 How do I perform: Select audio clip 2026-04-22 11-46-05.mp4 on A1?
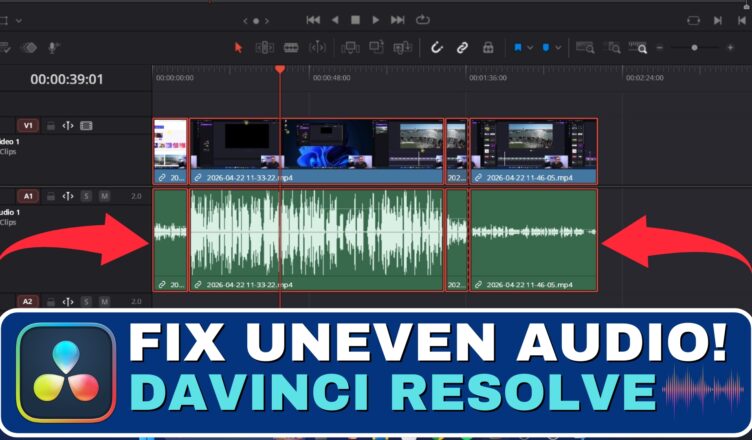(534, 240)
